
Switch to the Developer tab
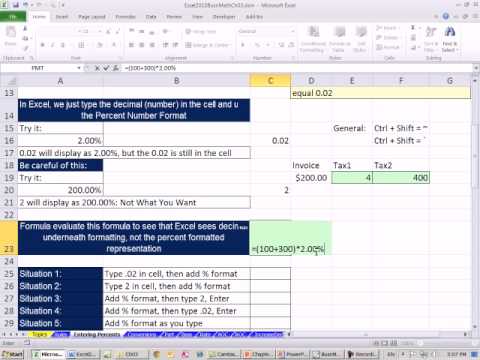[224, 17]
